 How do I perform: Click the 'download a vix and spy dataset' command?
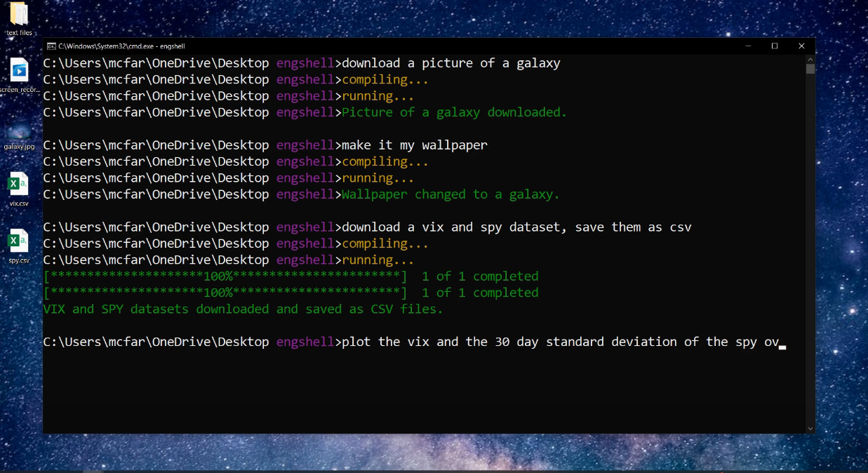[516, 227]
